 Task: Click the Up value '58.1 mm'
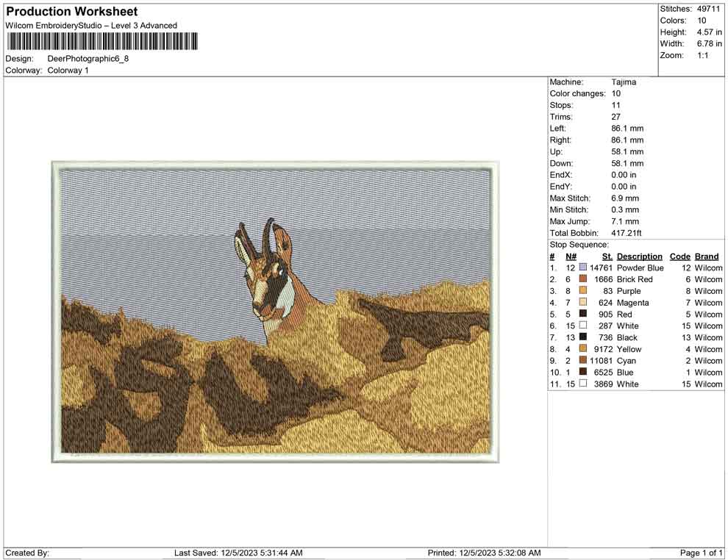(627, 151)
